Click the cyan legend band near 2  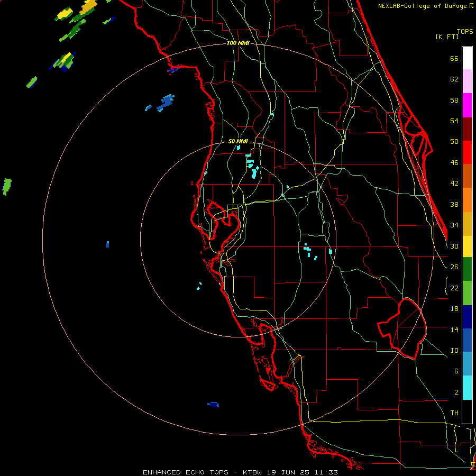click(x=467, y=388)
